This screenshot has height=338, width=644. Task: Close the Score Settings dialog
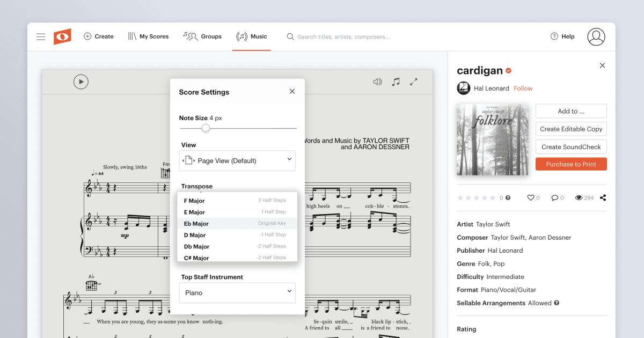tap(292, 91)
